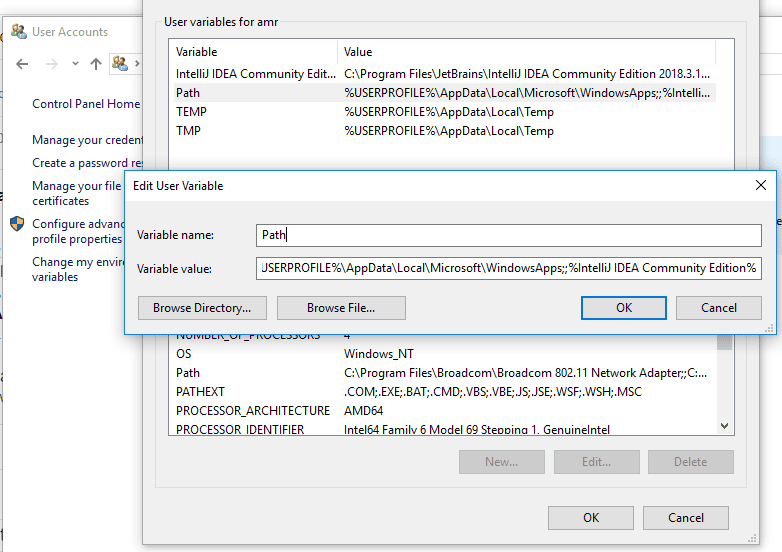Viewport: 782px width, 552px height.
Task: Click the User Accounts address bar icon
Action: tap(120, 63)
